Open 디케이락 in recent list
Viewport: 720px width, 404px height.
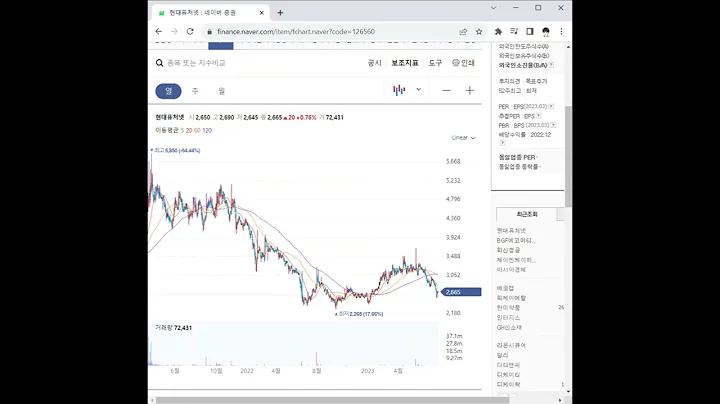click(x=508, y=384)
